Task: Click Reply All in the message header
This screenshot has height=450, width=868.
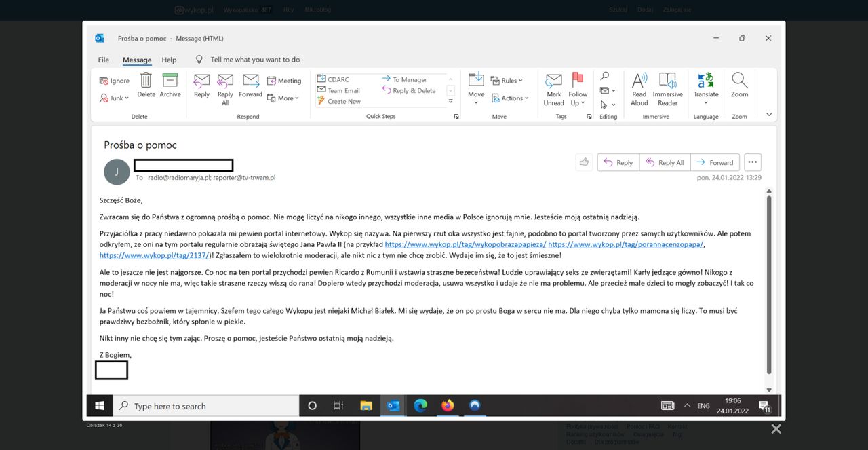Action: [x=665, y=162]
